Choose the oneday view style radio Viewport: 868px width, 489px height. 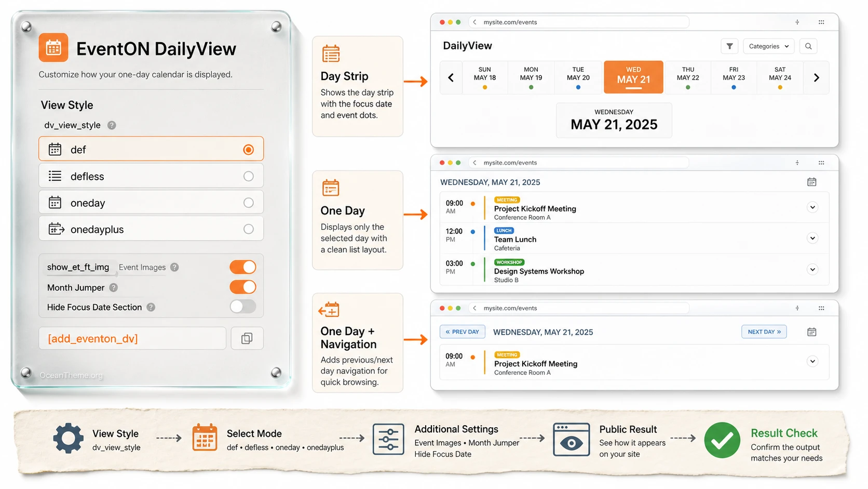(249, 203)
